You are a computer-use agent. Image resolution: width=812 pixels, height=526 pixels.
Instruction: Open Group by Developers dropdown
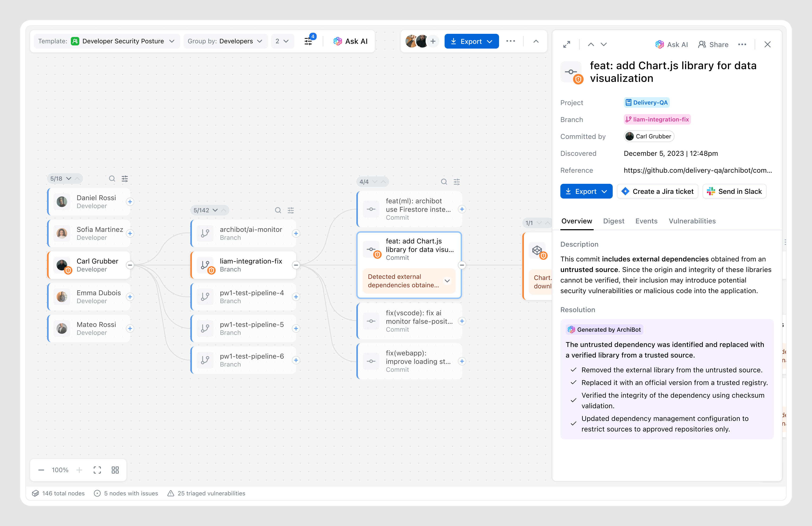click(225, 41)
